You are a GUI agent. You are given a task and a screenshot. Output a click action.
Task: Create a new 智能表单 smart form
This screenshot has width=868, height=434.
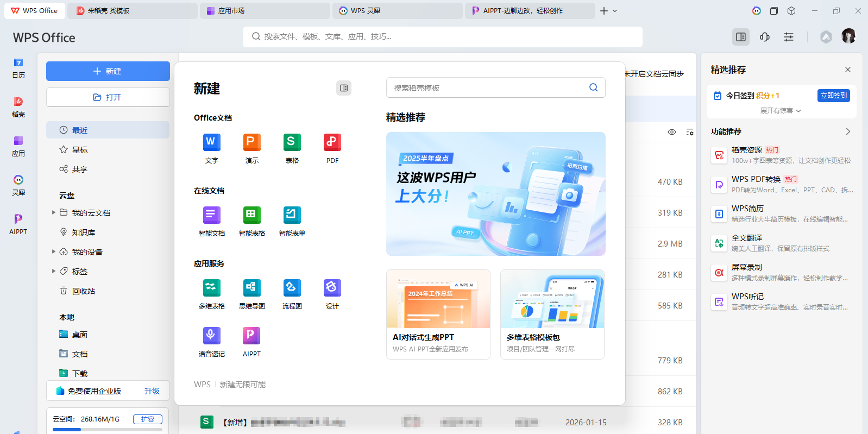click(x=292, y=215)
